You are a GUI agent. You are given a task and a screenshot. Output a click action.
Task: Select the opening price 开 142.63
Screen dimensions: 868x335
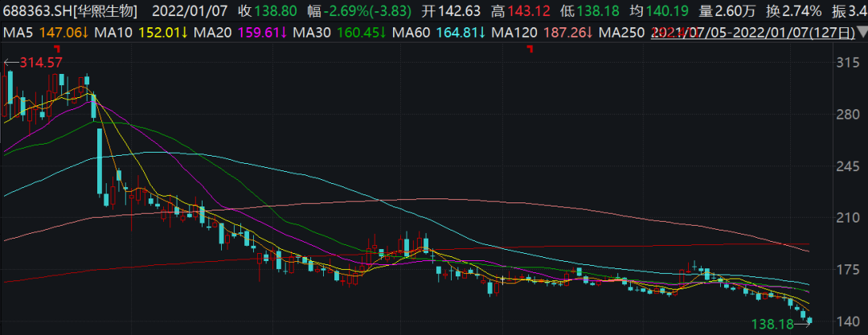[449, 10]
